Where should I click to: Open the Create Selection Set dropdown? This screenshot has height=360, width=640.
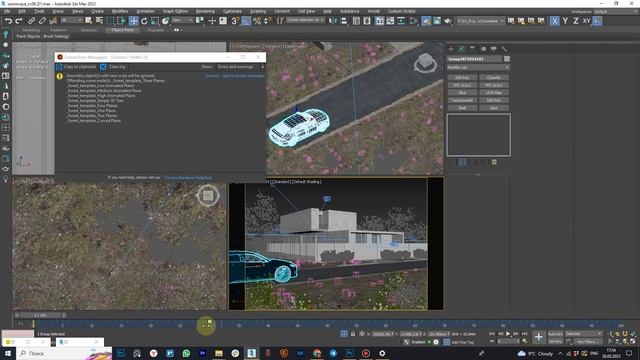click(x=305, y=20)
